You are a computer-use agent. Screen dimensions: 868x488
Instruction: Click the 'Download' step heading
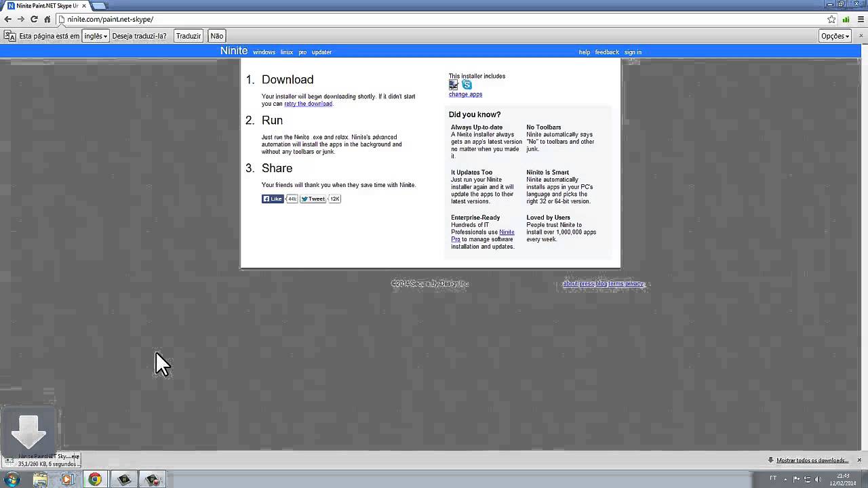tap(288, 79)
